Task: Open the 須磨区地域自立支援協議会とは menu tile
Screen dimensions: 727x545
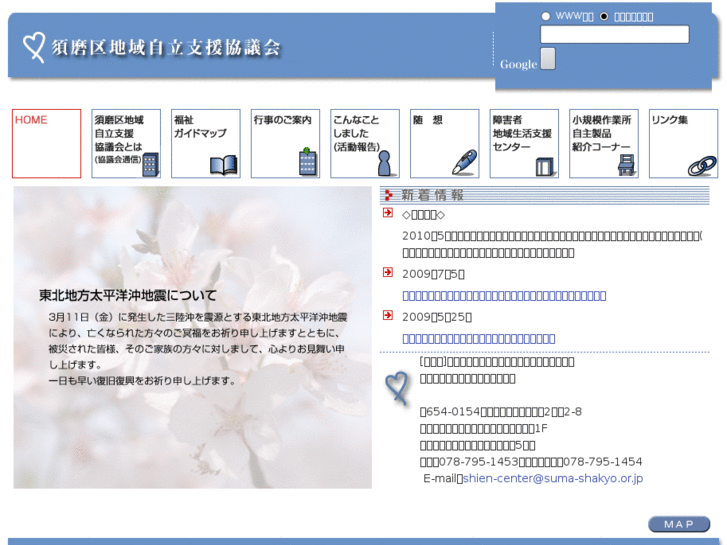Action: tap(126, 143)
